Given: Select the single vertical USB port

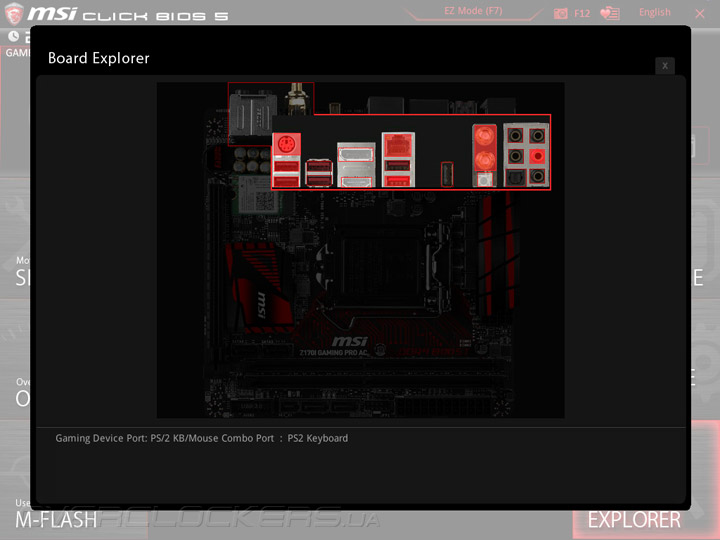Looking at the screenshot, I should pos(447,174).
